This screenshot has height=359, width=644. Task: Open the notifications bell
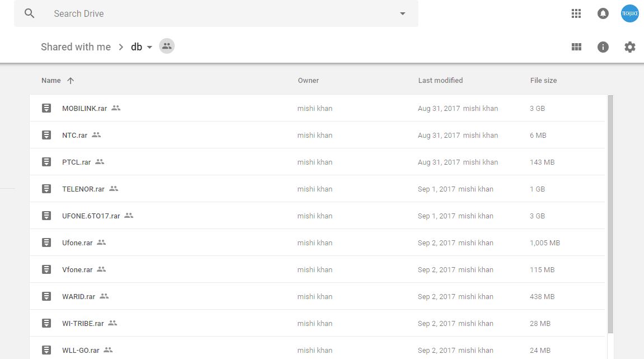point(603,13)
